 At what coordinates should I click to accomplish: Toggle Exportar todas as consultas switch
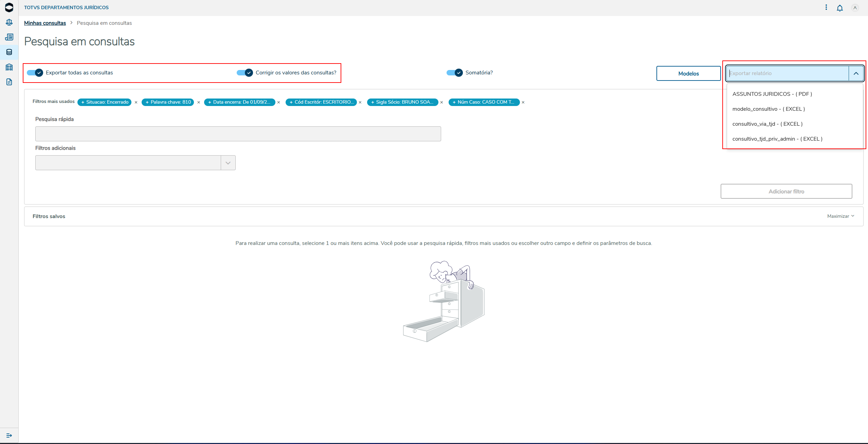click(35, 73)
